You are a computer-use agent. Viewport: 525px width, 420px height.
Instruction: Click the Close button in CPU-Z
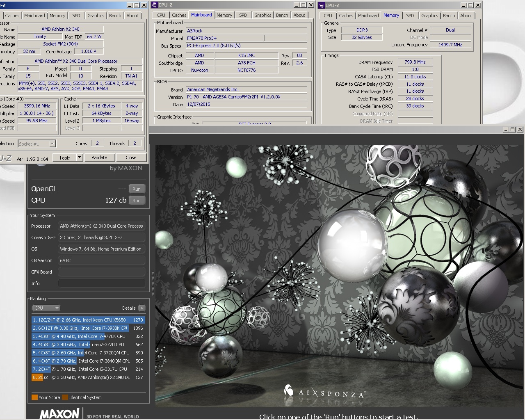coord(131,157)
